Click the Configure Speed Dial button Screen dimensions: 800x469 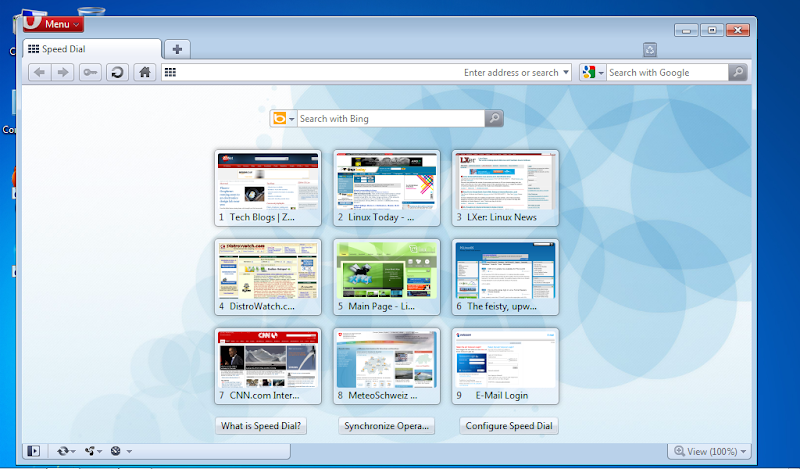pos(509,426)
